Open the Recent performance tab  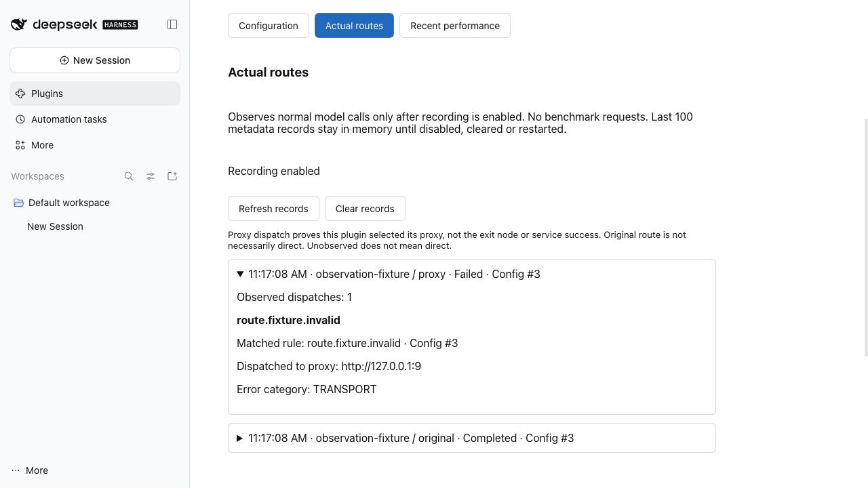pyautogui.click(x=455, y=26)
